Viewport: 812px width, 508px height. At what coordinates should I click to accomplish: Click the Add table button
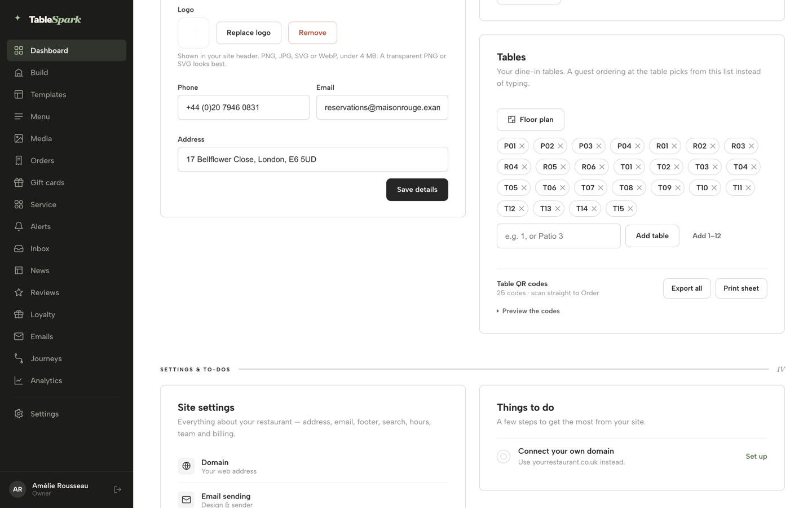pos(652,236)
